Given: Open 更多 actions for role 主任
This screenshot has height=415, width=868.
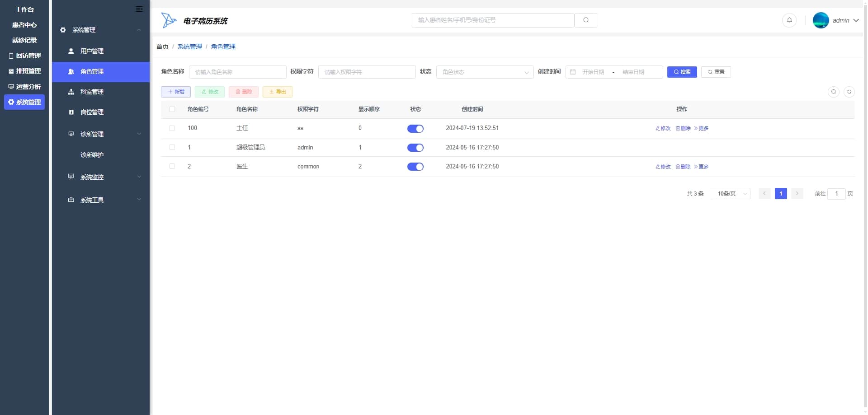Looking at the screenshot, I should [702, 129].
